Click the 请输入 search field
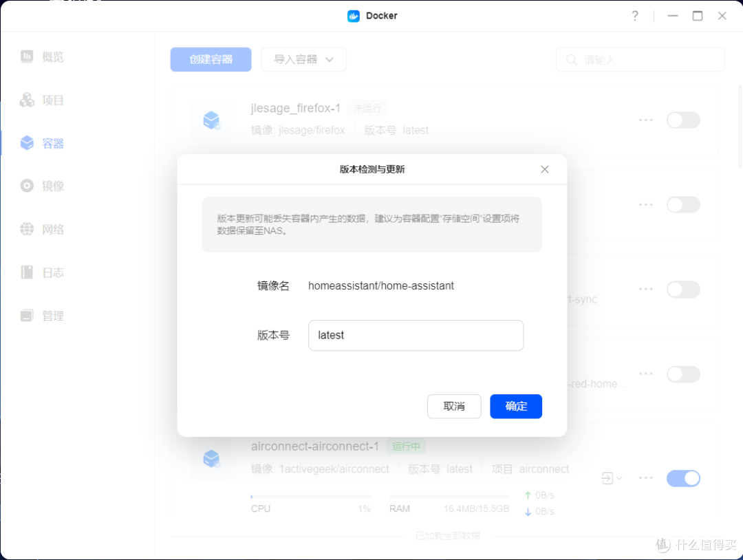 click(x=640, y=60)
